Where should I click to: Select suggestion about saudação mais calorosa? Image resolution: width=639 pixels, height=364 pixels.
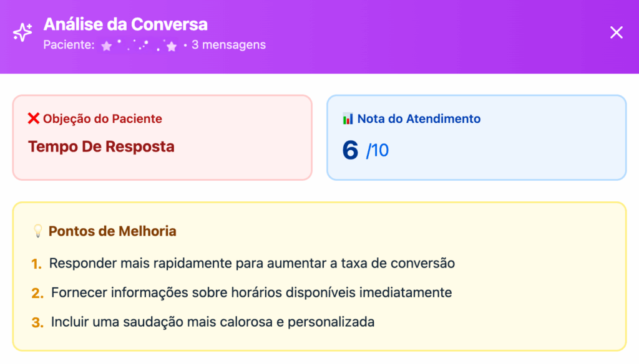pyautogui.click(x=213, y=322)
